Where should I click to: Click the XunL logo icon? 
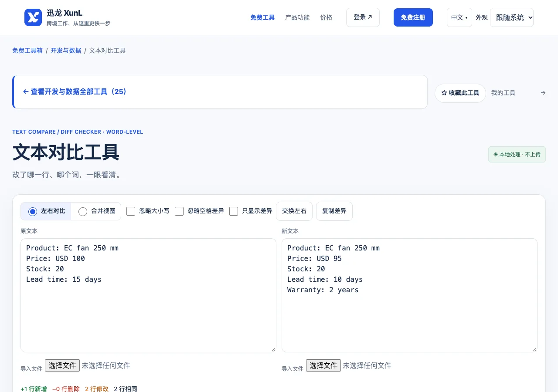[x=33, y=17]
